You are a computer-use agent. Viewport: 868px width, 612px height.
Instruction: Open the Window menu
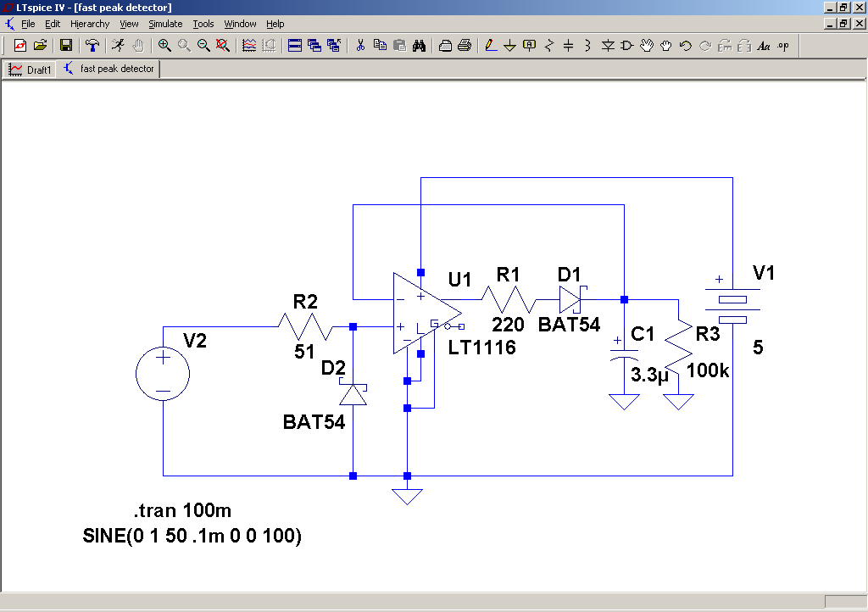coord(240,24)
